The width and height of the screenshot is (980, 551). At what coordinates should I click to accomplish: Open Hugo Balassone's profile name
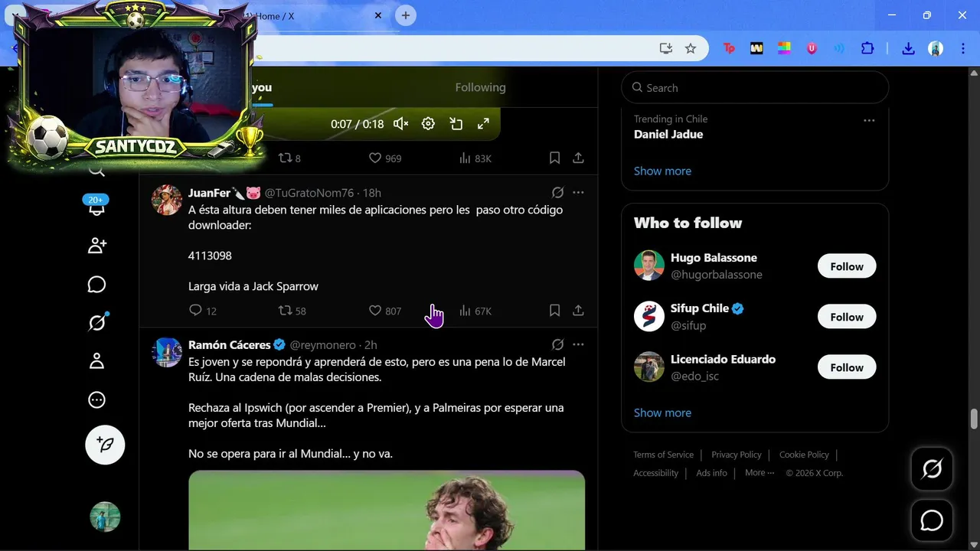714,258
